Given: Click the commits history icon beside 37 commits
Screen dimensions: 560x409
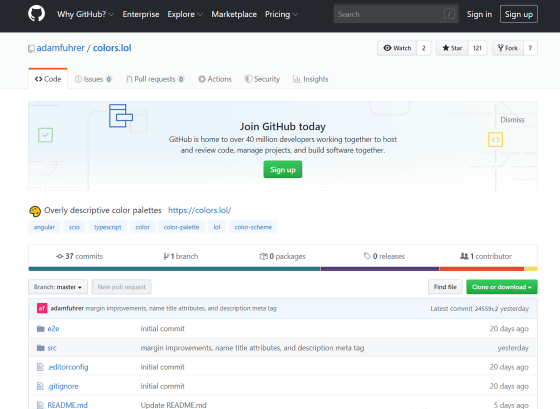Looking at the screenshot, I should pos(60,256).
